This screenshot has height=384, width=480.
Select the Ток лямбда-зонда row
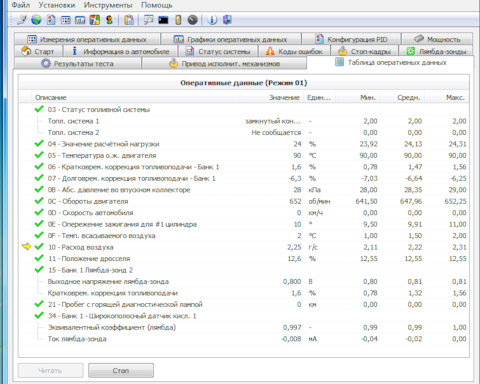pos(244,339)
